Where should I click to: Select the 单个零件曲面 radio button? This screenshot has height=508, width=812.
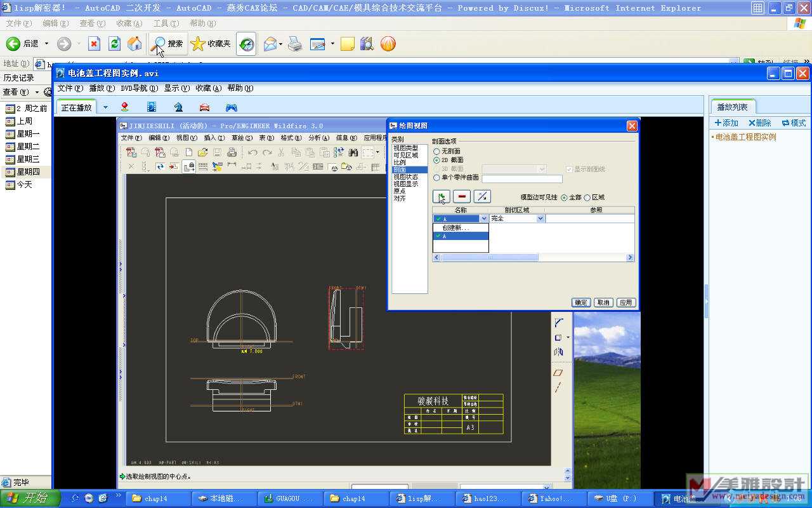pyautogui.click(x=436, y=178)
